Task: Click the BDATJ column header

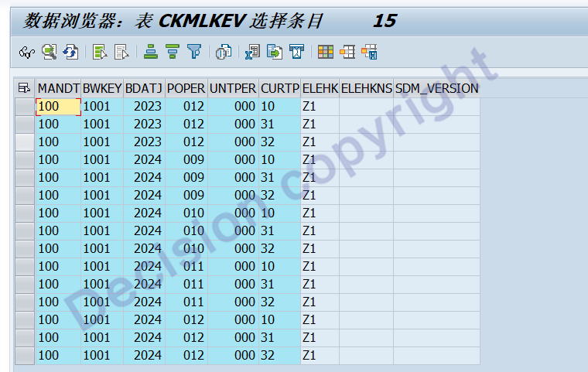Action: pos(143,88)
